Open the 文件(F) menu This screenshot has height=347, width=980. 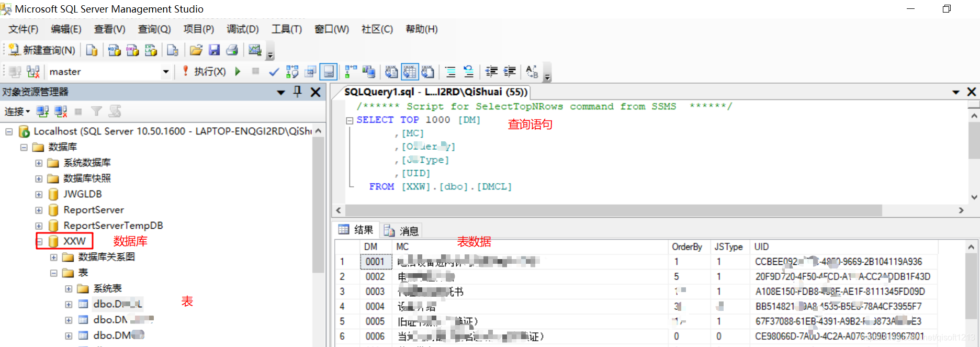tap(23, 29)
